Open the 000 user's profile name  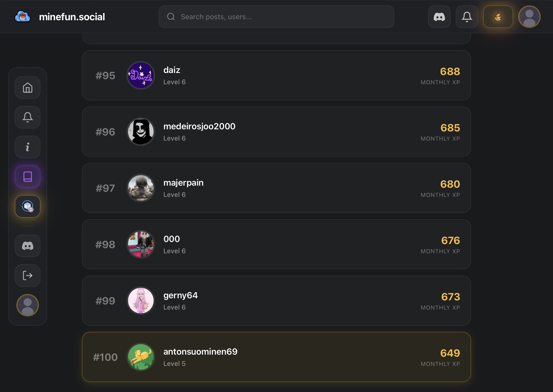click(x=172, y=239)
